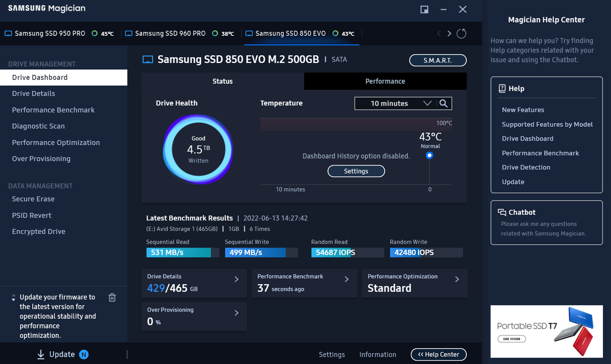Click the Chatbot panel
611x364 pixels.
coord(547,223)
